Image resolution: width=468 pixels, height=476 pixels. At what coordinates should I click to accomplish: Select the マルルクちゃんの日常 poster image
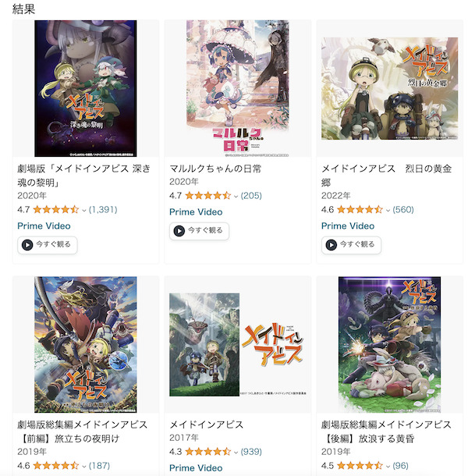click(238, 88)
